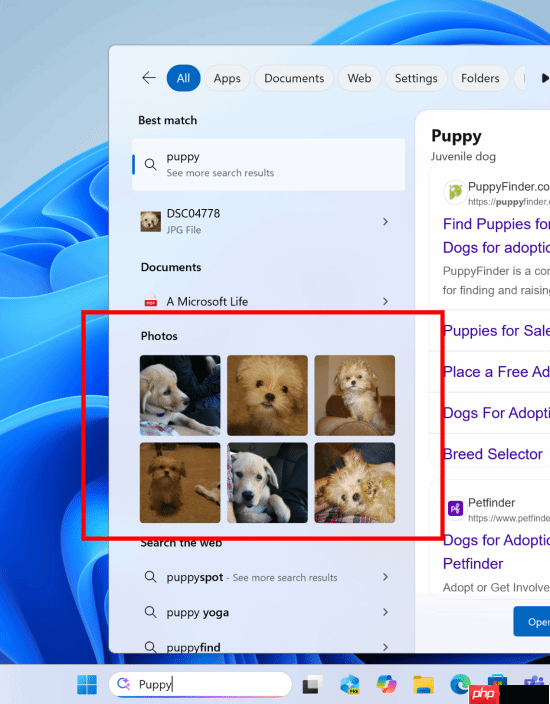Launch Copilot from the taskbar

(x=387, y=684)
